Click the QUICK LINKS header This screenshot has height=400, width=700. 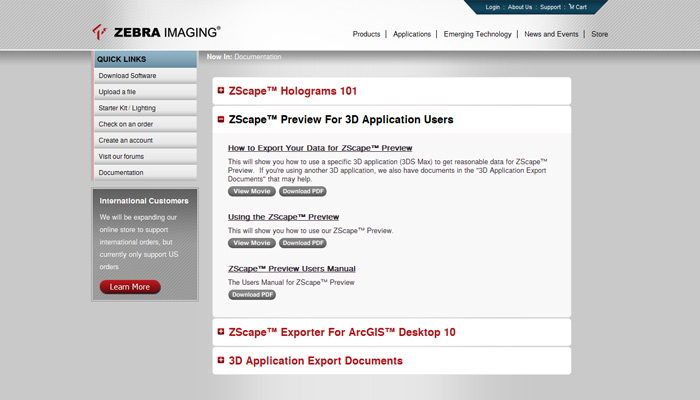tap(145, 59)
